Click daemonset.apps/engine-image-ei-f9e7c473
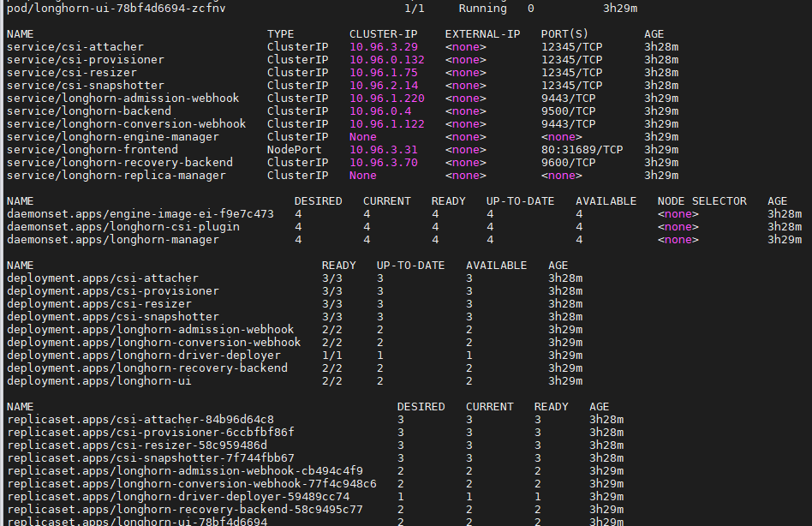 (x=140, y=214)
